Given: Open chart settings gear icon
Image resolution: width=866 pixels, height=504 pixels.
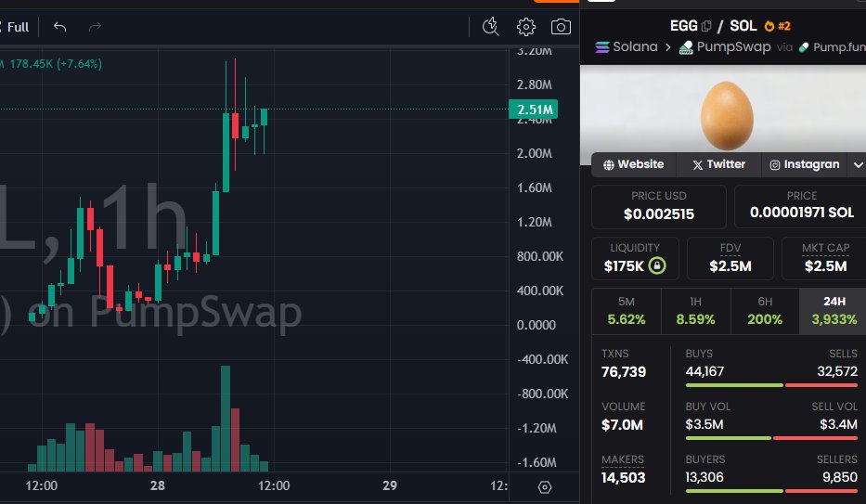Looking at the screenshot, I should (x=526, y=27).
